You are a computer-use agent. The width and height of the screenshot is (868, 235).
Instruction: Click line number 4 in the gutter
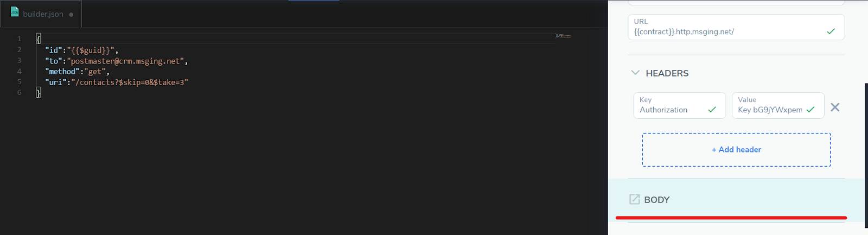(x=19, y=71)
